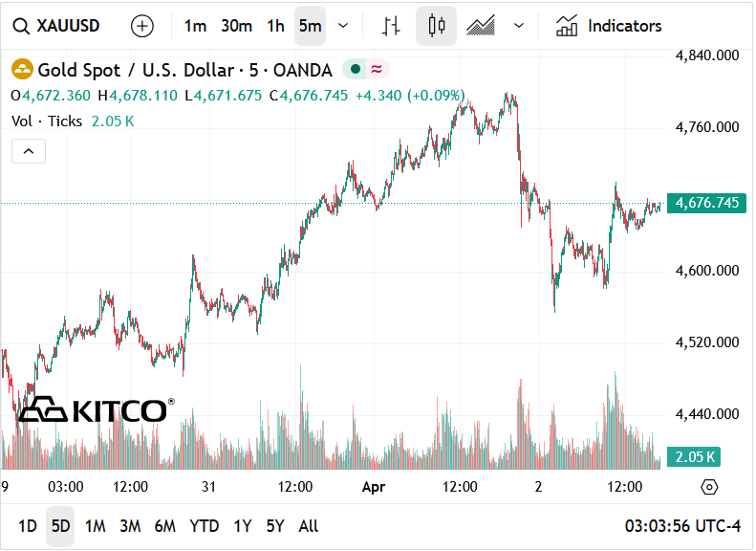Switch to the 30m interval

[236, 26]
